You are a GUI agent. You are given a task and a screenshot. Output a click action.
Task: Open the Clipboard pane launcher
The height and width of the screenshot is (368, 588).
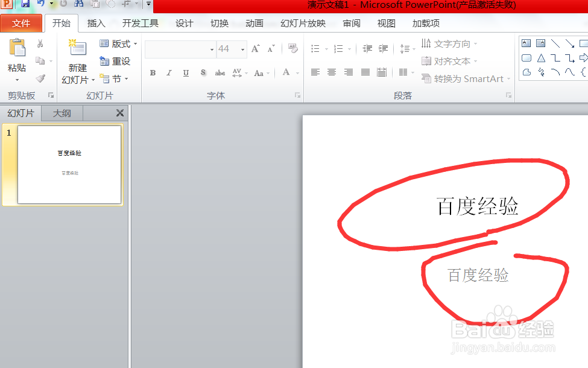51,95
